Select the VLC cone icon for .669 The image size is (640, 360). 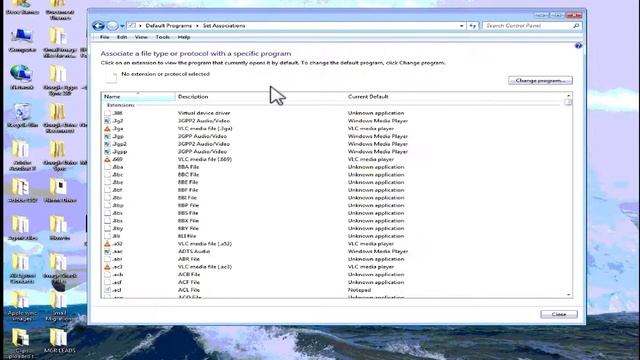pos(107,159)
